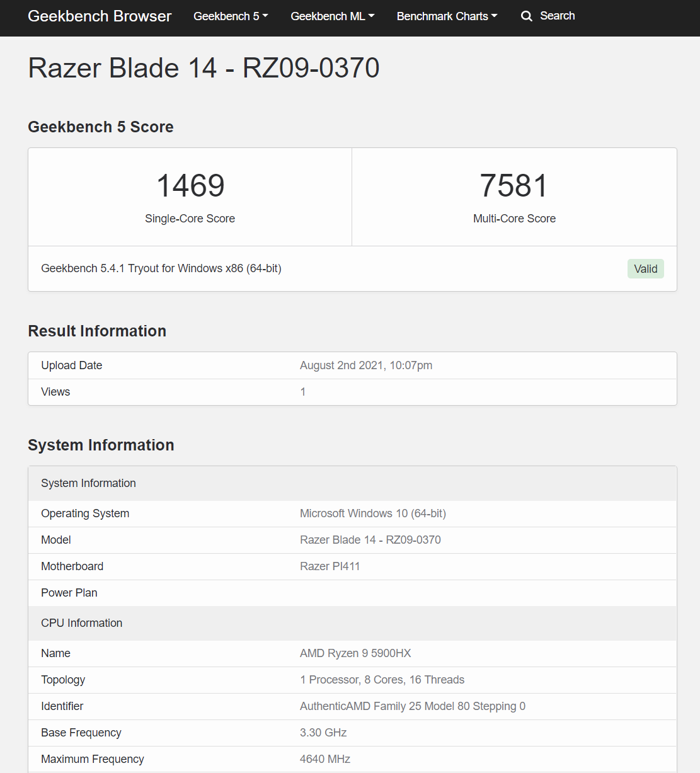Click the 7581 multi-core score number
The image size is (700, 773).
point(514,186)
